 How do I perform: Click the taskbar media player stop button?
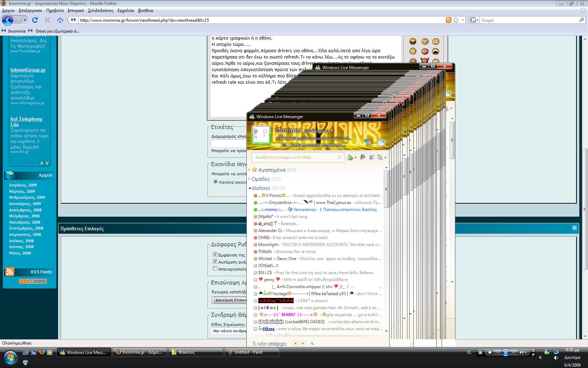tap(490, 352)
